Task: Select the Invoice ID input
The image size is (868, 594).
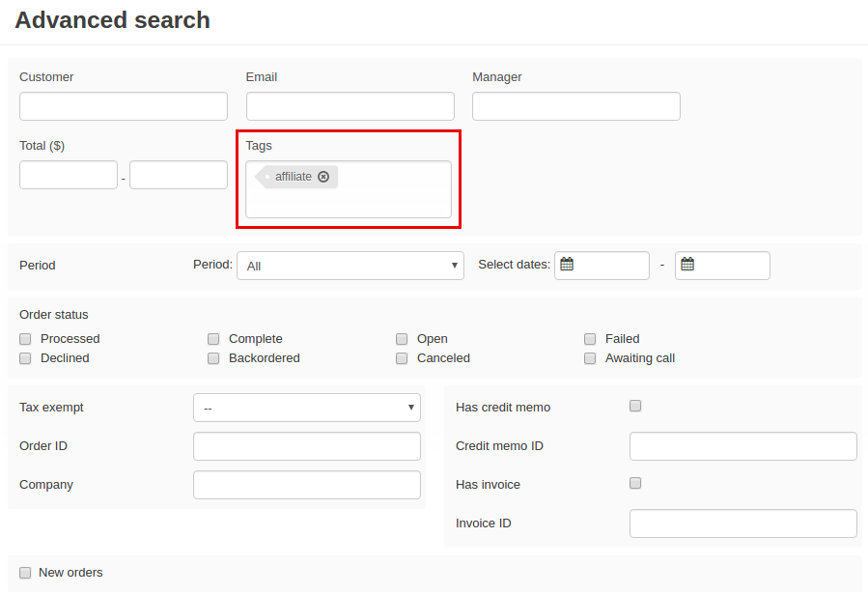Action: point(742,523)
